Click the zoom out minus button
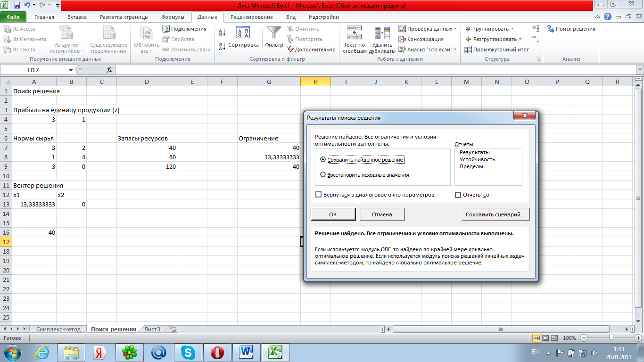The width and height of the screenshot is (644, 362). (x=584, y=338)
